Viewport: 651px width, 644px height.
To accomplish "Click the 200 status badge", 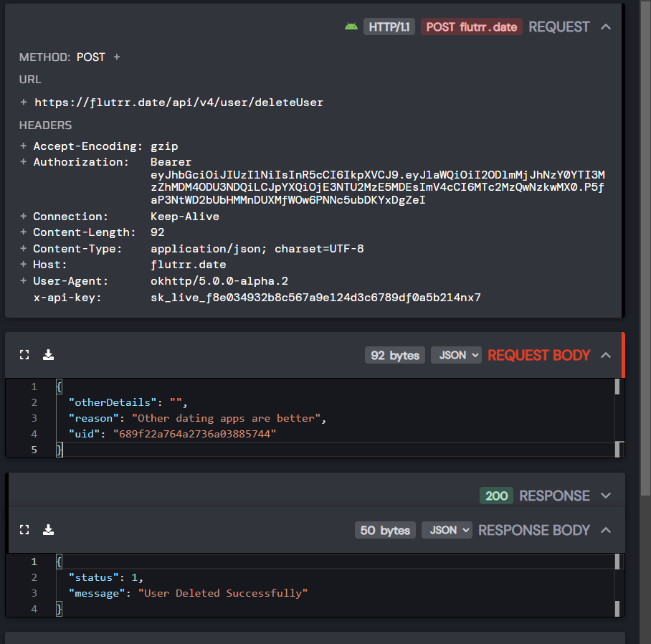I will click(x=497, y=496).
